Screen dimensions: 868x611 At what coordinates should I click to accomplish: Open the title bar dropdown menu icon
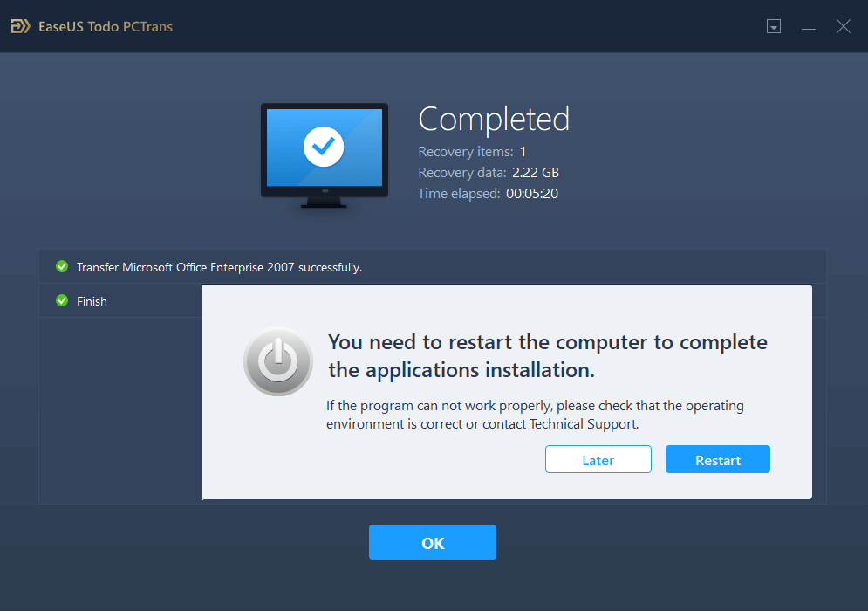coord(773,26)
